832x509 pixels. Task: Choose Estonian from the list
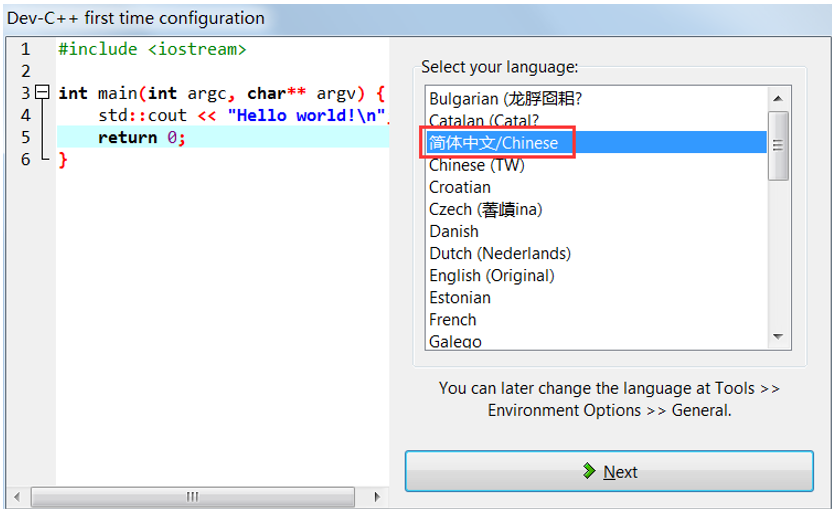tap(460, 297)
